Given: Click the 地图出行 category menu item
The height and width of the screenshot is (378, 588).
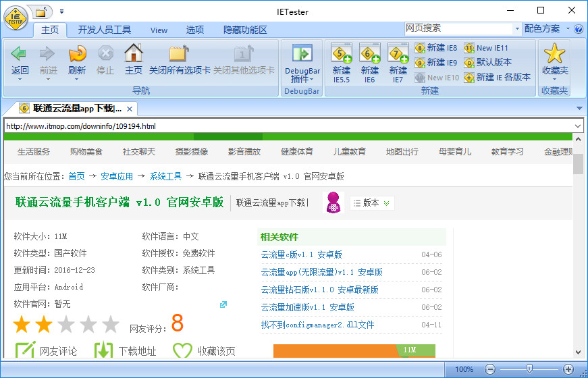Looking at the screenshot, I should [402, 152].
